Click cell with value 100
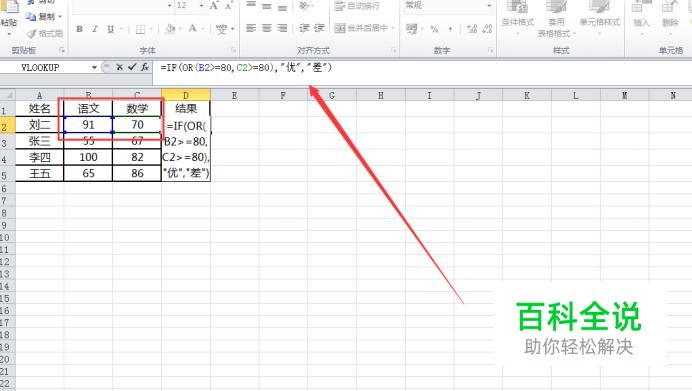This screenshot has width=692, height=391. tap(88, 157)
